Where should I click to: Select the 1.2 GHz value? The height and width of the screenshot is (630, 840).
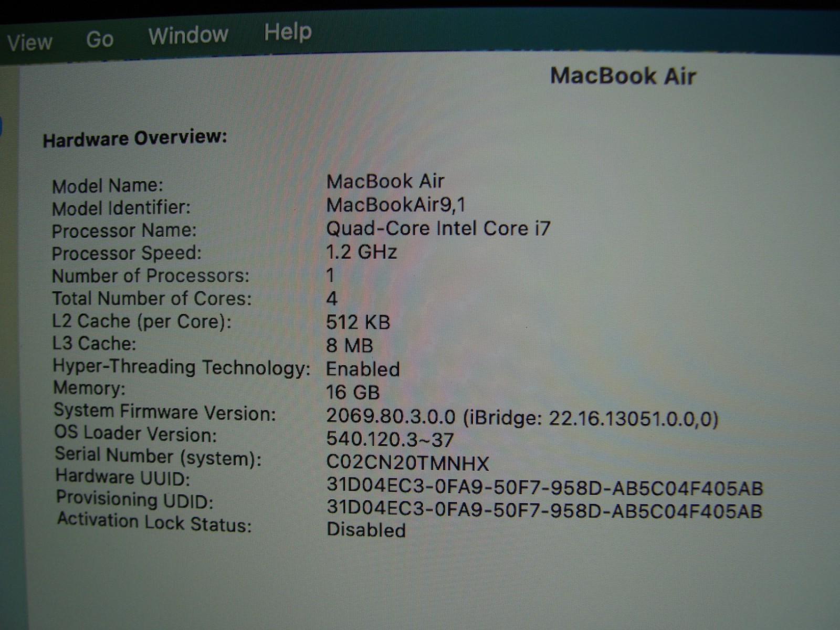[x=361, y=252]
